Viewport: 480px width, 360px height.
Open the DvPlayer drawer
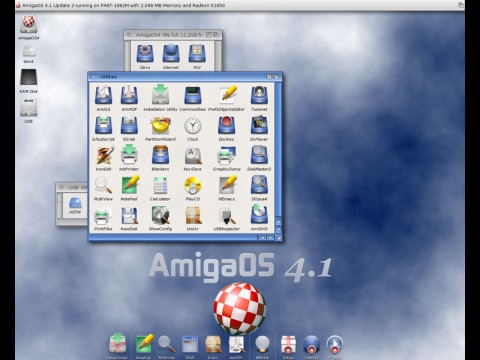click(259, 125)
